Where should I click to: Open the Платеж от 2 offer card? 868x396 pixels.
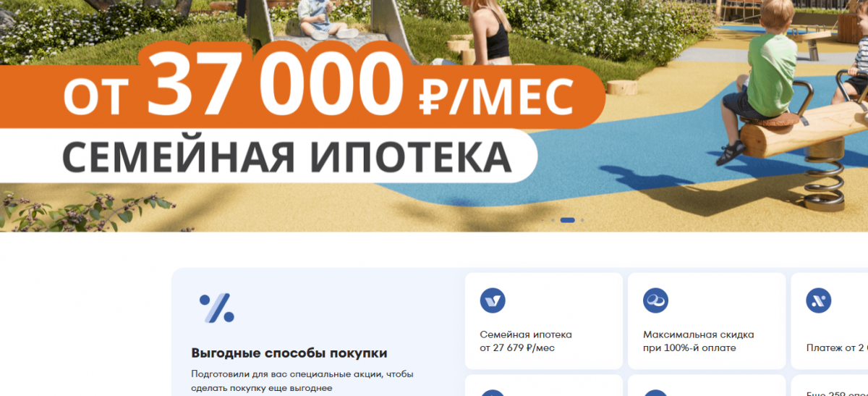(x=829, y=321)
